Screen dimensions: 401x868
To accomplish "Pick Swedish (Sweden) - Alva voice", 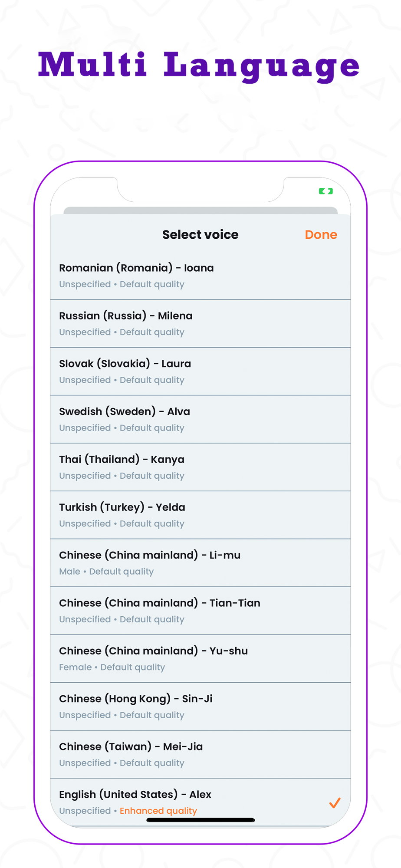I will 200,419.
